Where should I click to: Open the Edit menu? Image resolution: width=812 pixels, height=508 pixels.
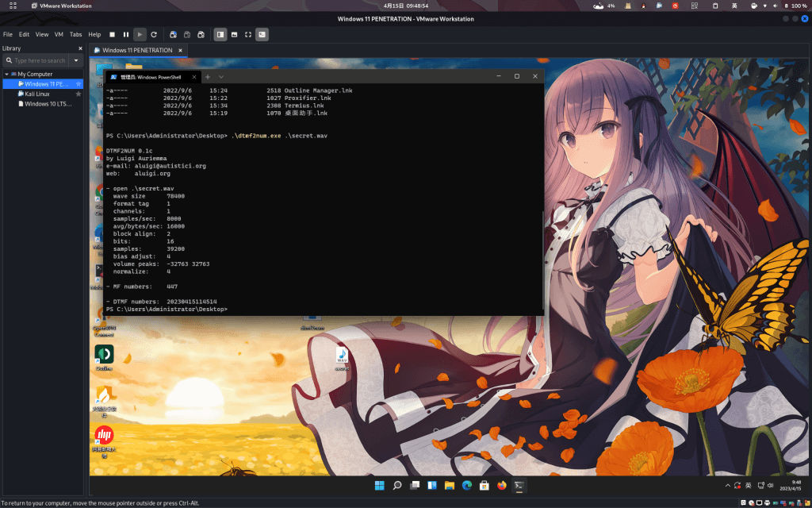(x=25, y=35)
